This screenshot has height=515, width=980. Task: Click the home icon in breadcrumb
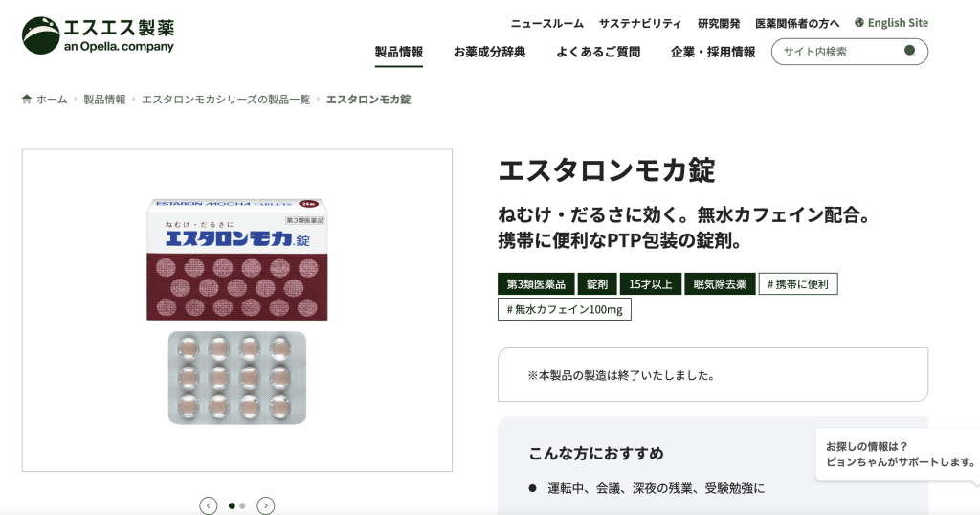click(26, 100)
